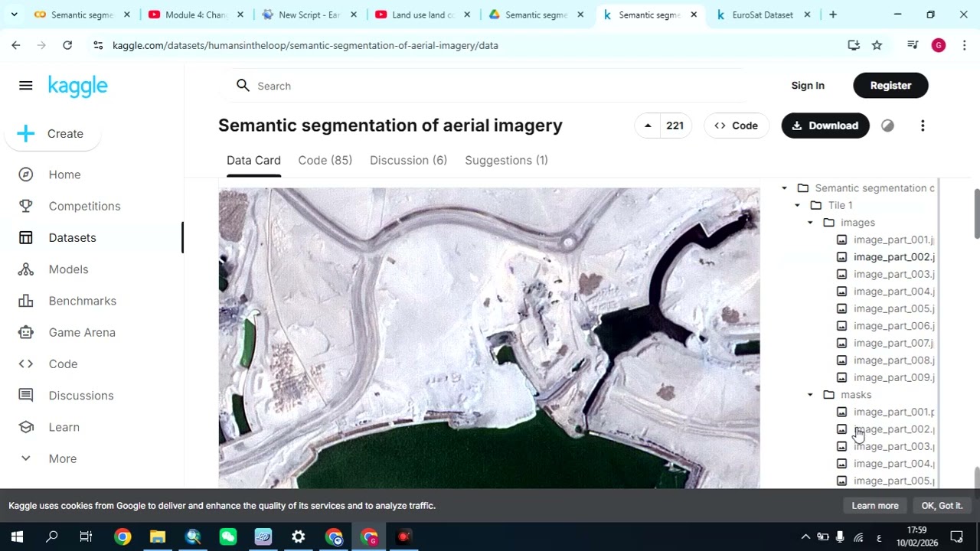Click the site info icon in address bar
980x551 pixels.
(x=98, y=46)
